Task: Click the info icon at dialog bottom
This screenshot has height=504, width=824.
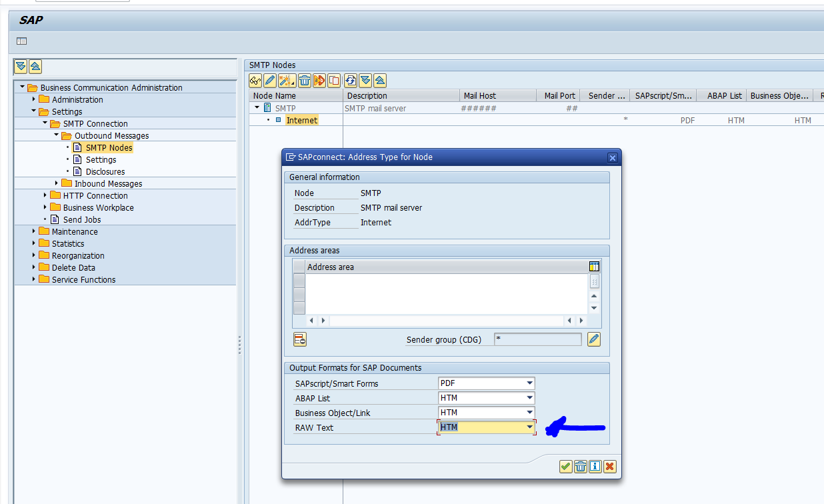Action: [595, 467]
